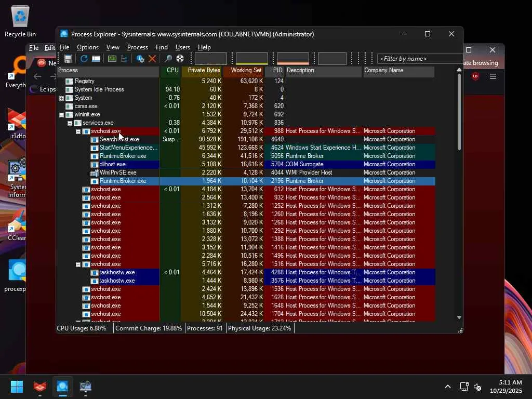Click the green graph System Information icon
This screenshot has height=399, width=532.
pos(112,59)
